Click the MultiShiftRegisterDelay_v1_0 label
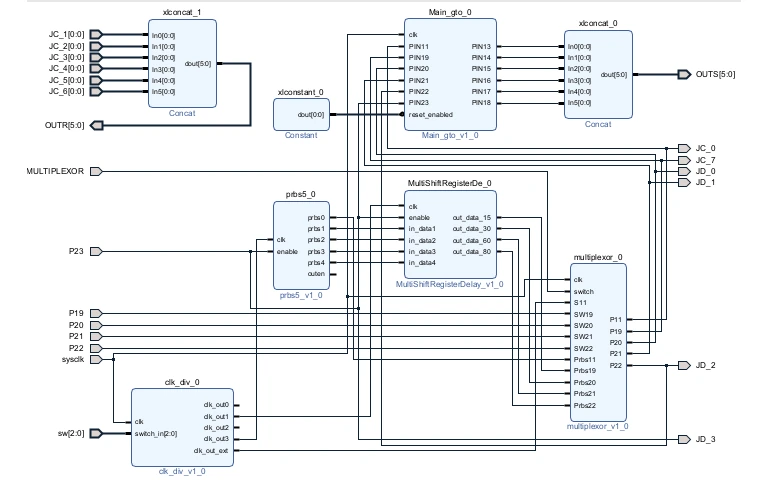 click(450, 284)
